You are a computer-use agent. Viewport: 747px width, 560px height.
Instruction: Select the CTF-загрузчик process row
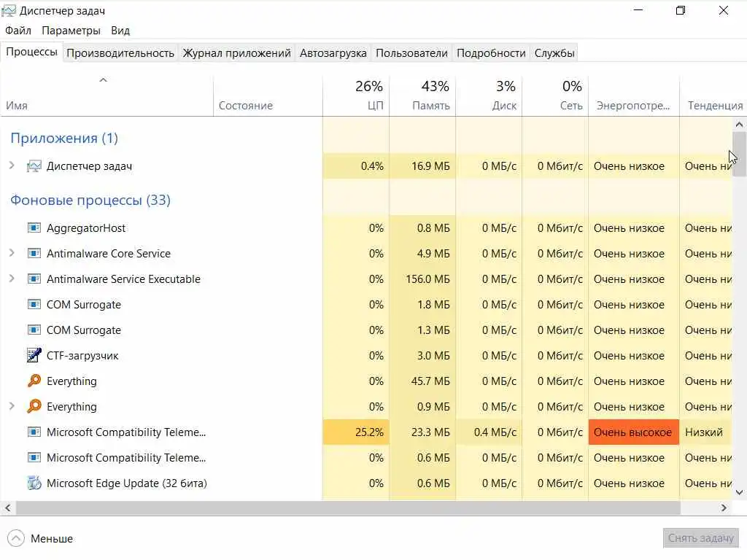tap(366, 356)
